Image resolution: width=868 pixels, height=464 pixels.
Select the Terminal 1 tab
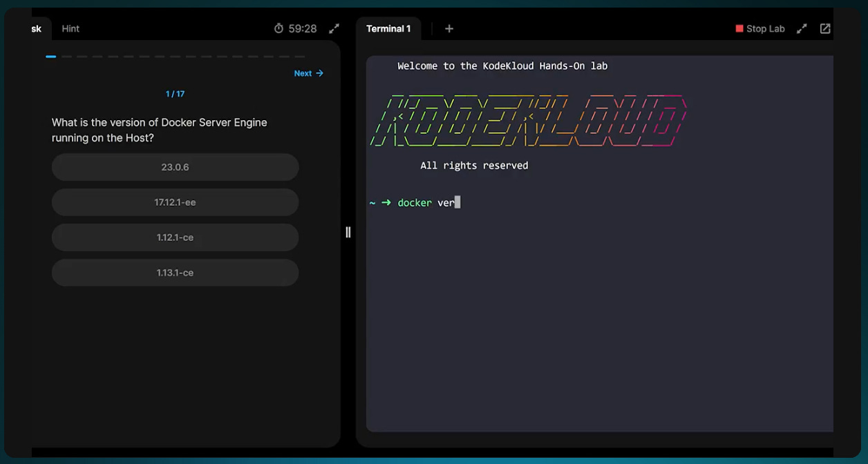[x=388, y=28]
